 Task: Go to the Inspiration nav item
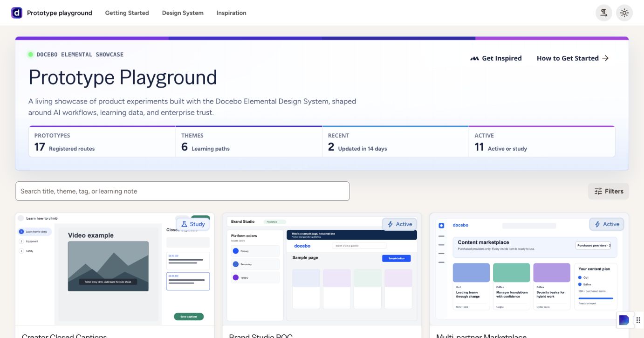coord(231,13)
